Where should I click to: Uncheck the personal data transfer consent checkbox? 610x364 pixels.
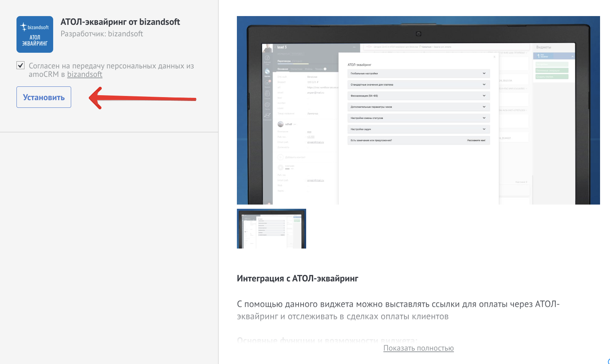(x=21, y=65)
